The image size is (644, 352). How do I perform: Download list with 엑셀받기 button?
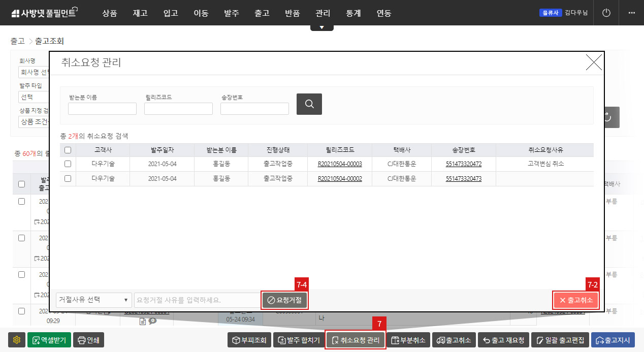[x=49, y=340]
